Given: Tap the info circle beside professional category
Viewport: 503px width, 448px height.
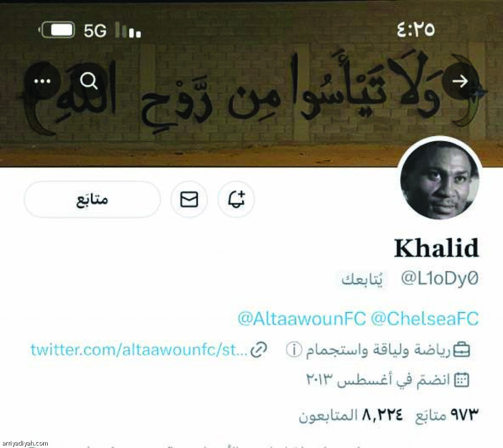Looking at the screenshot, I should 294,350.
